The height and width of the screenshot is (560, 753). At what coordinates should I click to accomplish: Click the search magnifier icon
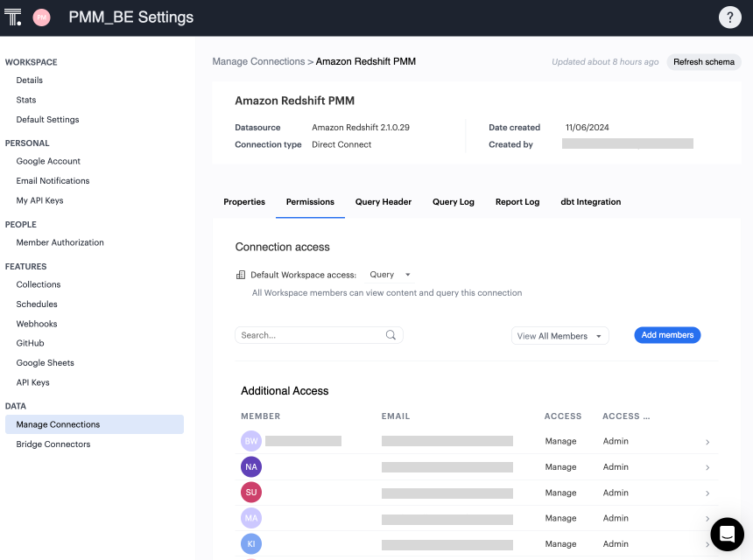(391, 335)
